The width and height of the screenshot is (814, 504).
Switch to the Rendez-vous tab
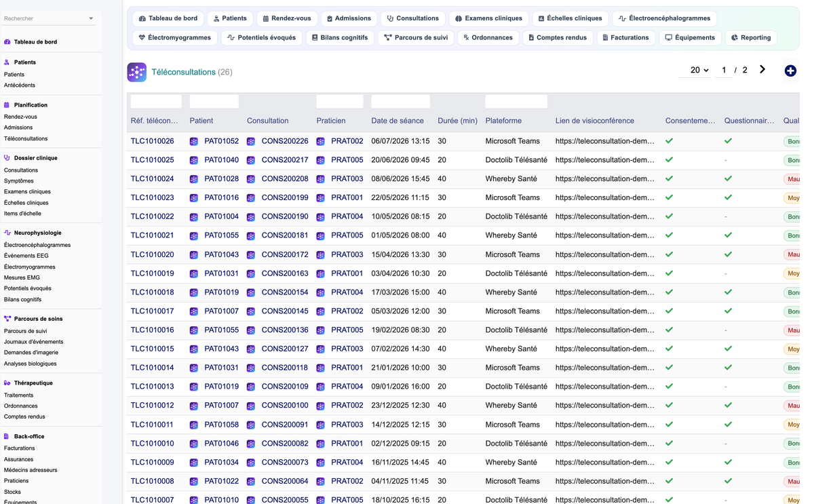(286, 18)
